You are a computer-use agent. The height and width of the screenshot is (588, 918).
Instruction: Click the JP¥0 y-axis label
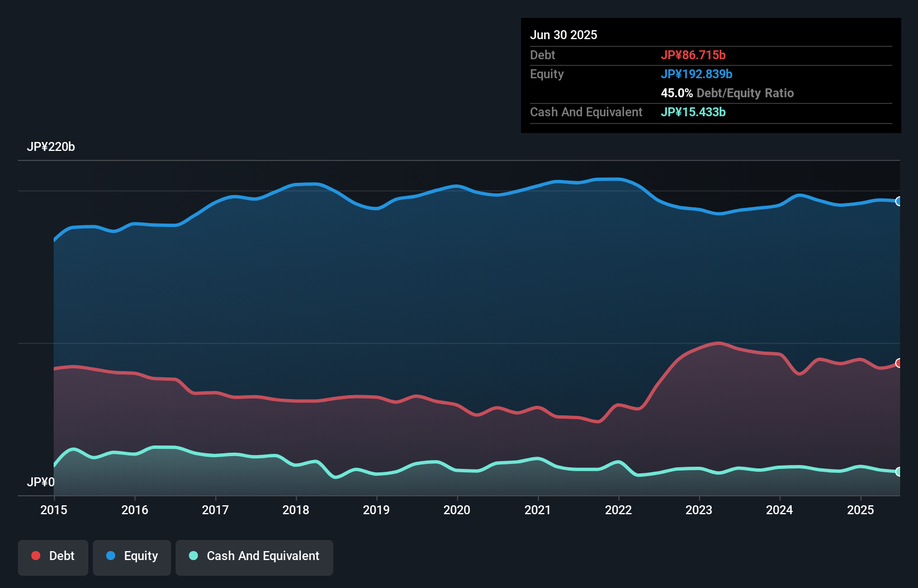pos(41,482)
